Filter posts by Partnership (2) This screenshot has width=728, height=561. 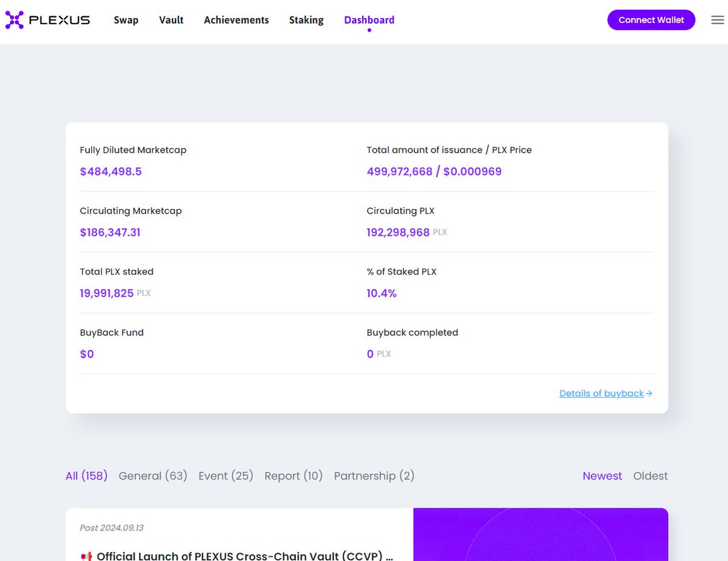click(374, 476)
